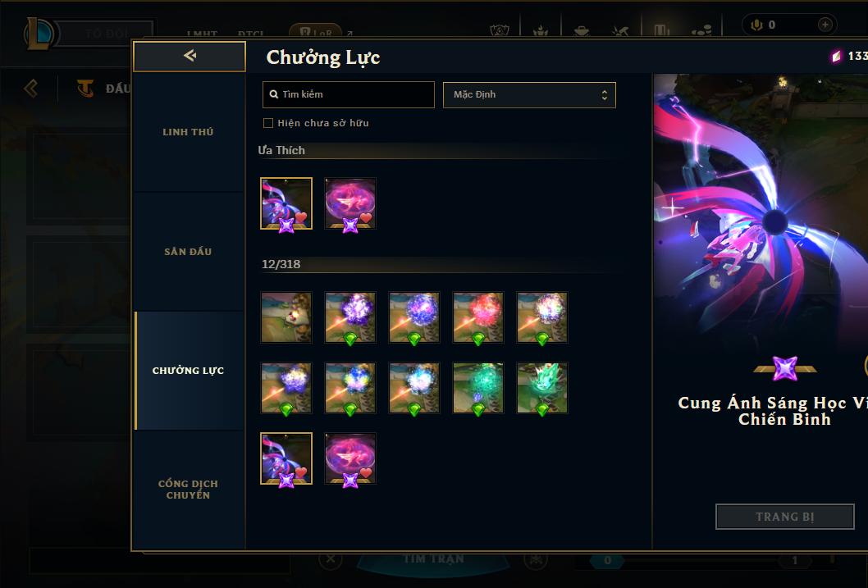
Task: Click the heart icon on the pink favorite boom
Action: click(x=365, y=217)
